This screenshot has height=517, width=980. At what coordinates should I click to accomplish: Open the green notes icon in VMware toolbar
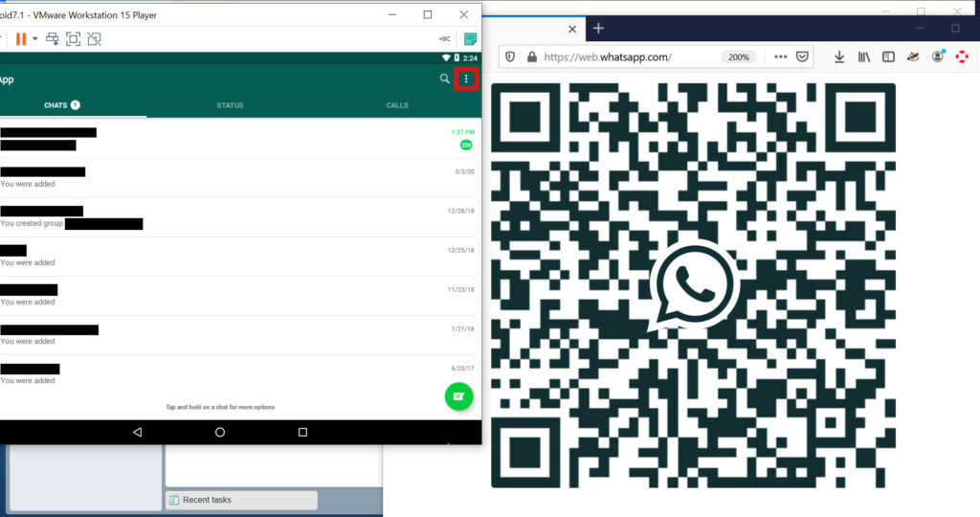pos(471,38)
